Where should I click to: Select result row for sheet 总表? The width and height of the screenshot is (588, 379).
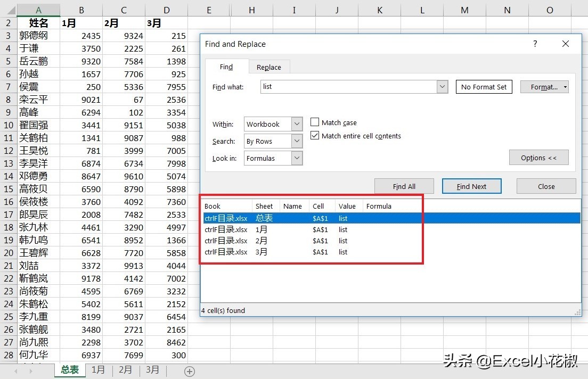(392, 218)
